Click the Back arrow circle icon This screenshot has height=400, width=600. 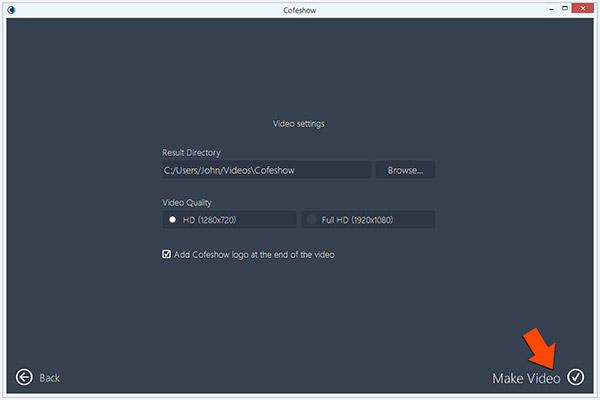coord(24,377)
